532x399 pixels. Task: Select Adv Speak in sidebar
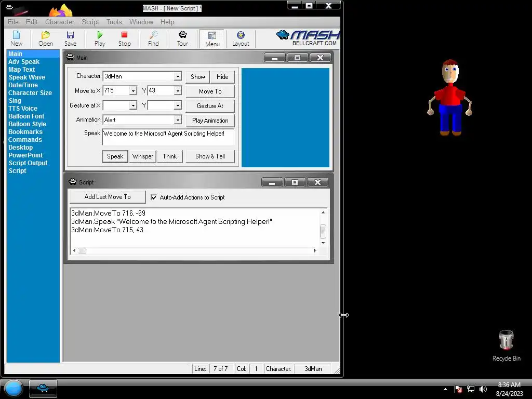(x=24, y=62)
